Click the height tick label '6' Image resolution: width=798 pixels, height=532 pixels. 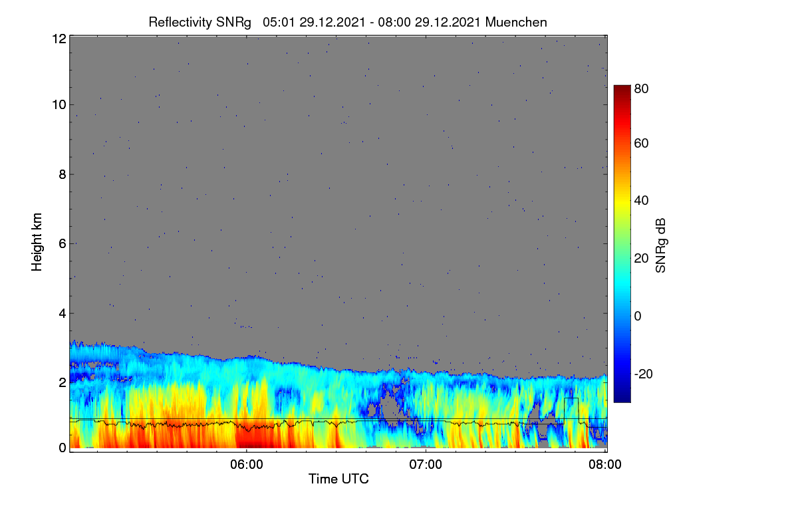pyautogui.click(x=63, y=244)
